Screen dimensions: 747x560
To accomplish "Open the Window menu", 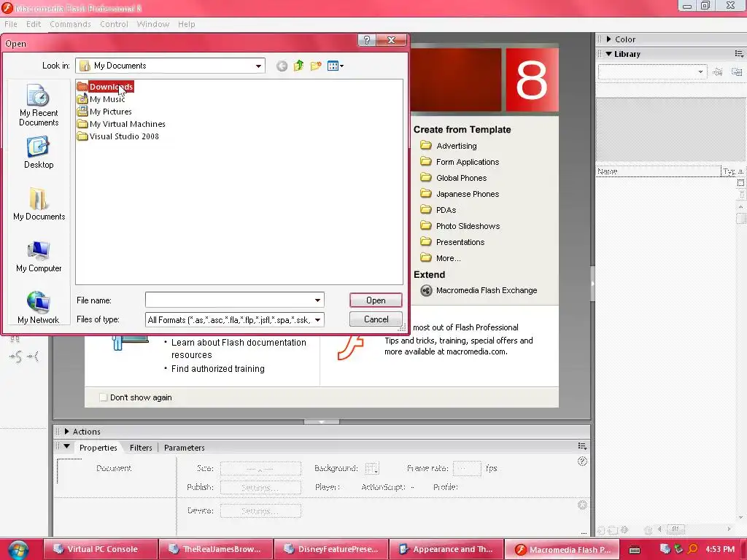I will 153,24.
